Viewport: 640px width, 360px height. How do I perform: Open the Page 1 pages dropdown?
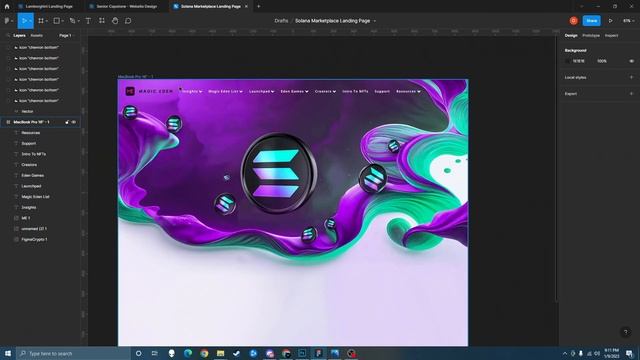click(x=66, y=36)
